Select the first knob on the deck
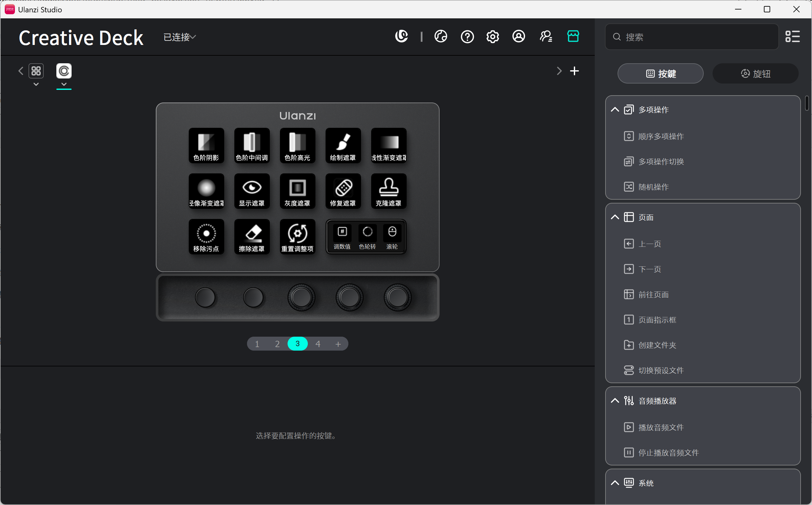The width and height of the screenshot is (812, 505). click(x=205, y=297)
